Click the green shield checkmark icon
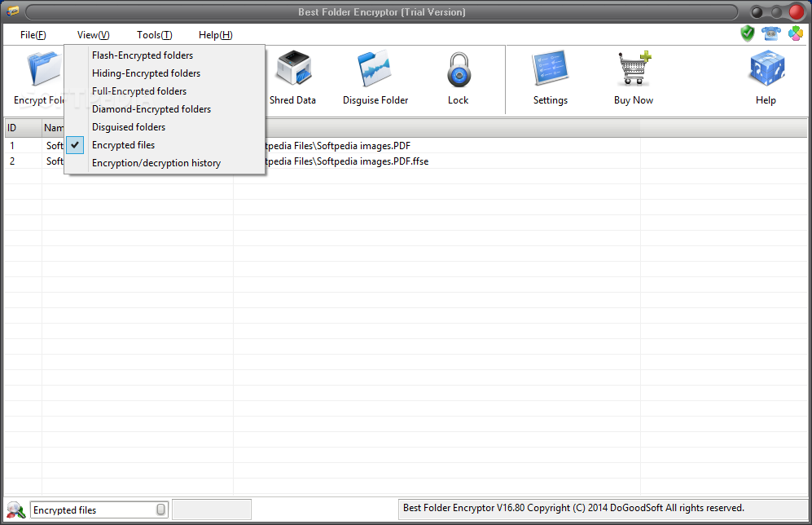 pyautogui.click(x=748, y=33)
